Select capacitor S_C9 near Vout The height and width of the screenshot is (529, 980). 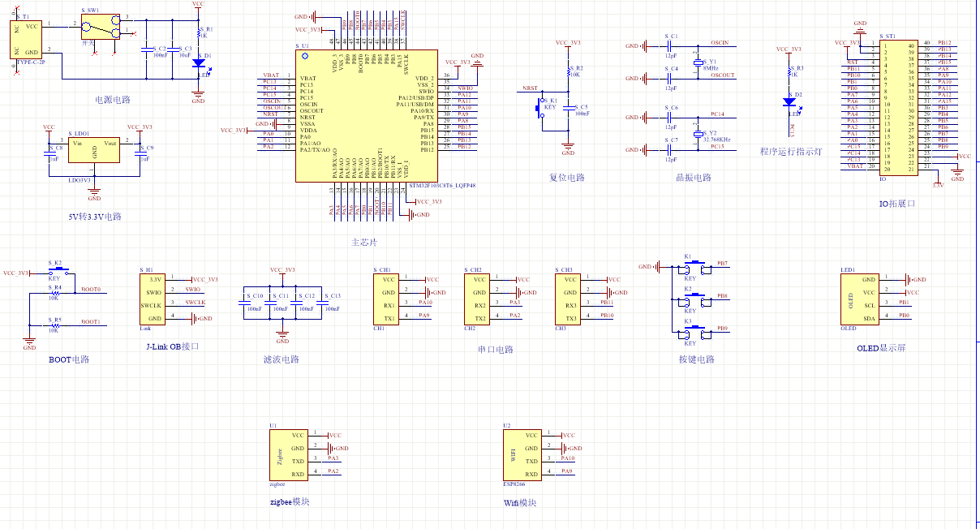(140, 154)
